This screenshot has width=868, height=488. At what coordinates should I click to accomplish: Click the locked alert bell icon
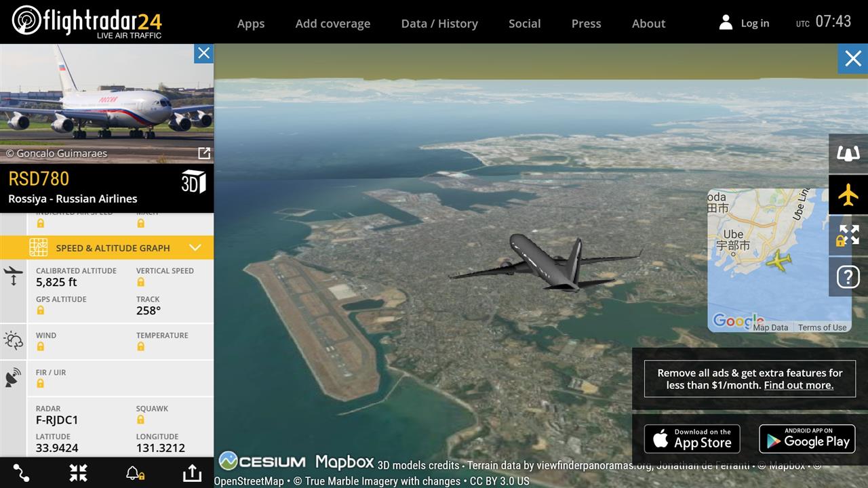point(134,473)
